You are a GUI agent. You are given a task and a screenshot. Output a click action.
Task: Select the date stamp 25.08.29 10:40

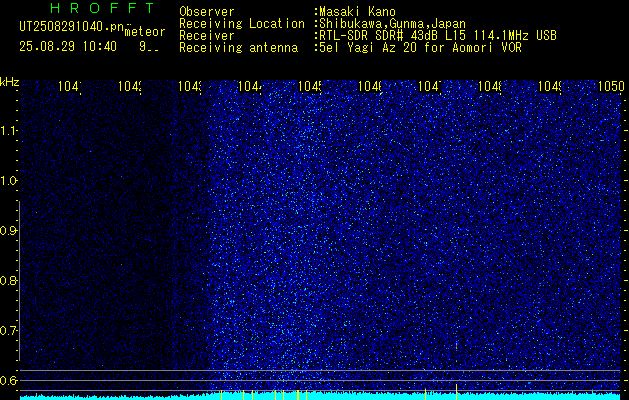click(68, 47)
